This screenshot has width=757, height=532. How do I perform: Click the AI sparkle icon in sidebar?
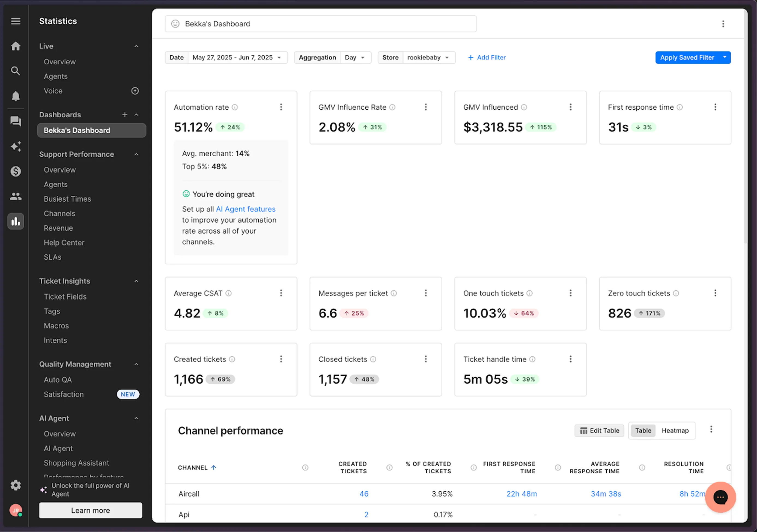(x=16, y=146)
